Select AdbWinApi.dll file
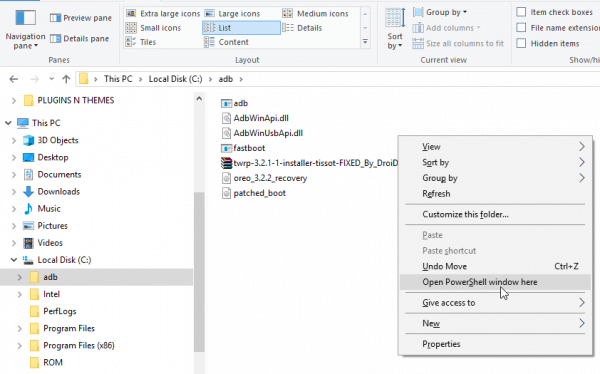Screen dimensions: 600x374 tap(255, 118)
